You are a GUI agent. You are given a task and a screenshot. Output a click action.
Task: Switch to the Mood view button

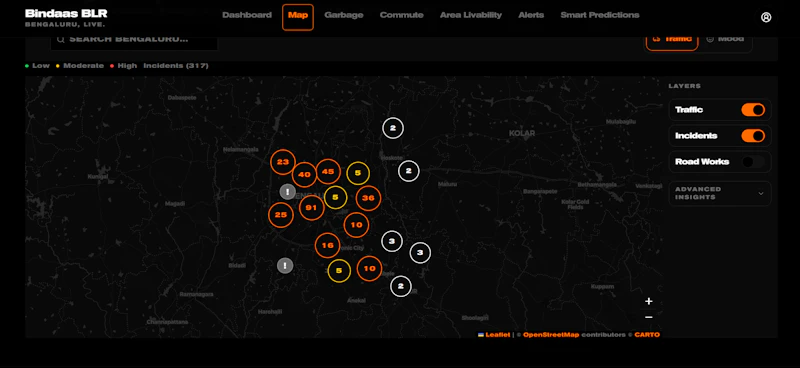(x=726, y=39)
